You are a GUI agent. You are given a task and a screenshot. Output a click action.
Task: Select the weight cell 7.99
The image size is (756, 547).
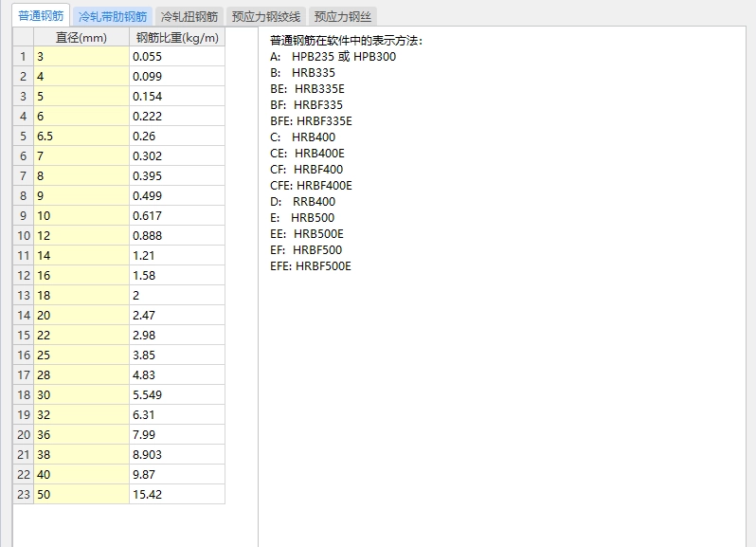click(177, 434)
